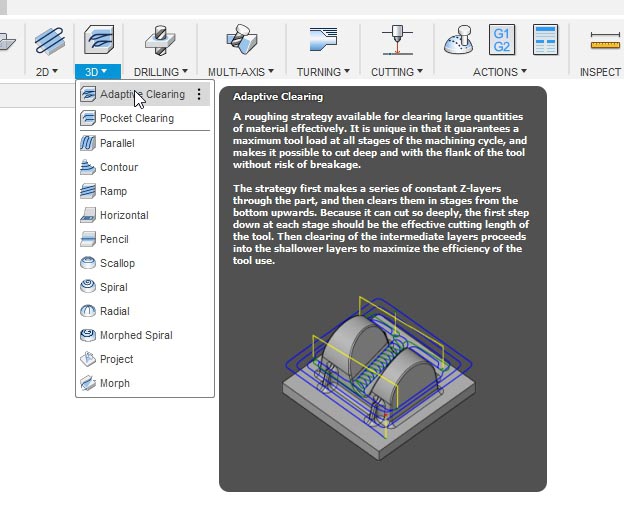Click the Drilling tool icon
This screenshot has width=624, height=516.
(160, 40)
